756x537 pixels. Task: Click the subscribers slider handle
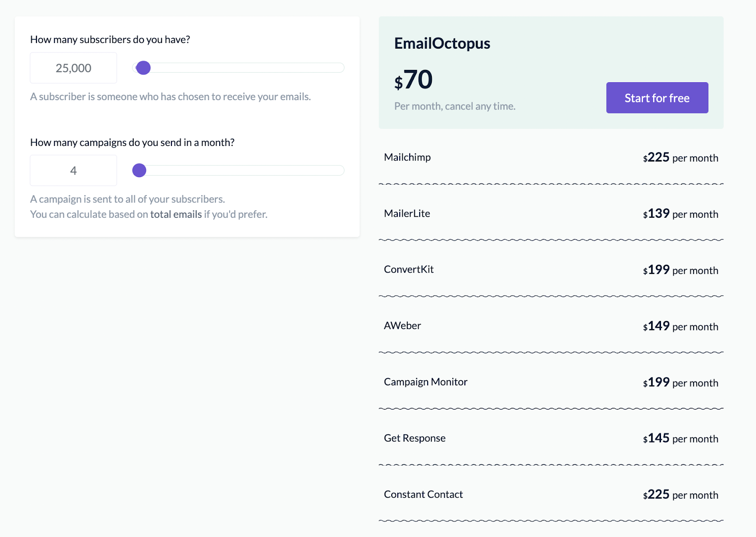(143, 68)
